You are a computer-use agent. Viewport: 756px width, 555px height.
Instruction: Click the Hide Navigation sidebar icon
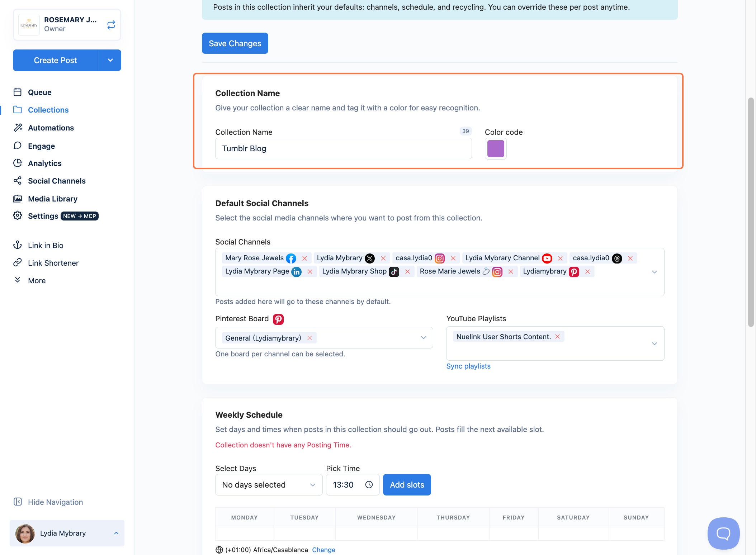coord(18,502)
